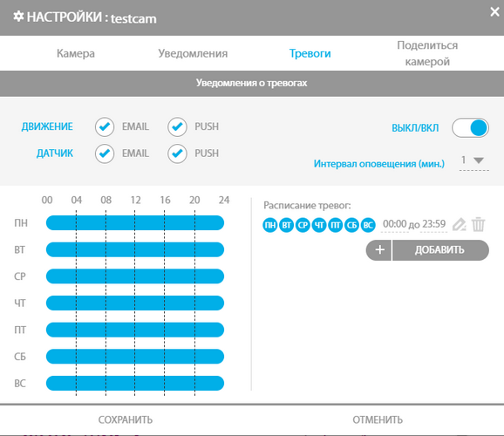Toggle ПТ day circle in schedule
The width and height of the screenshot is (504, 436).
[x=335, y=225]
